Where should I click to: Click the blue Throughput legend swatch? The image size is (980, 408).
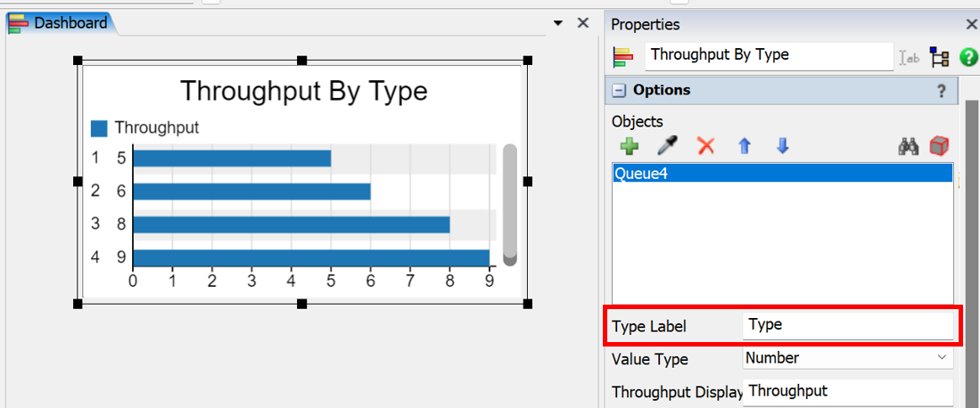[x=99, y=128]
